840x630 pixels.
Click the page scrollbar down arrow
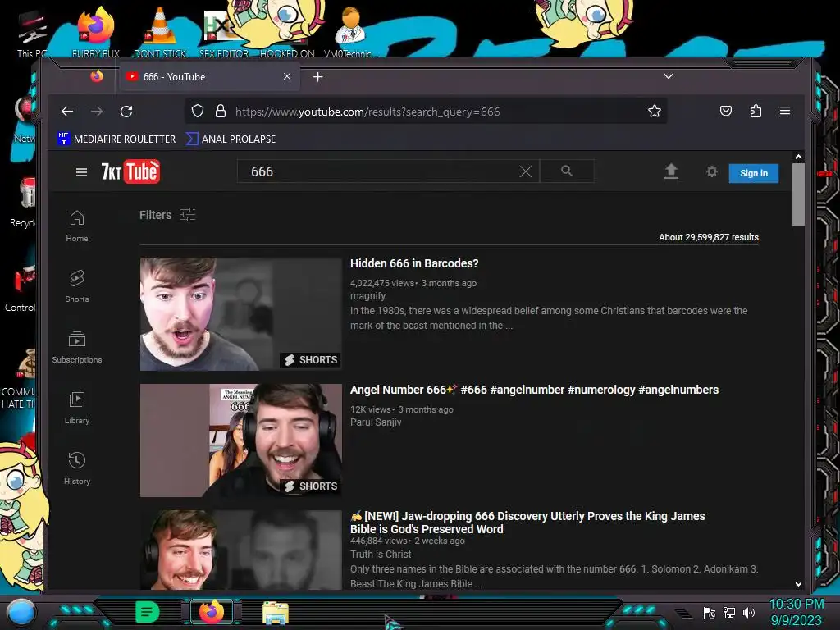click(x=798, y=584)
